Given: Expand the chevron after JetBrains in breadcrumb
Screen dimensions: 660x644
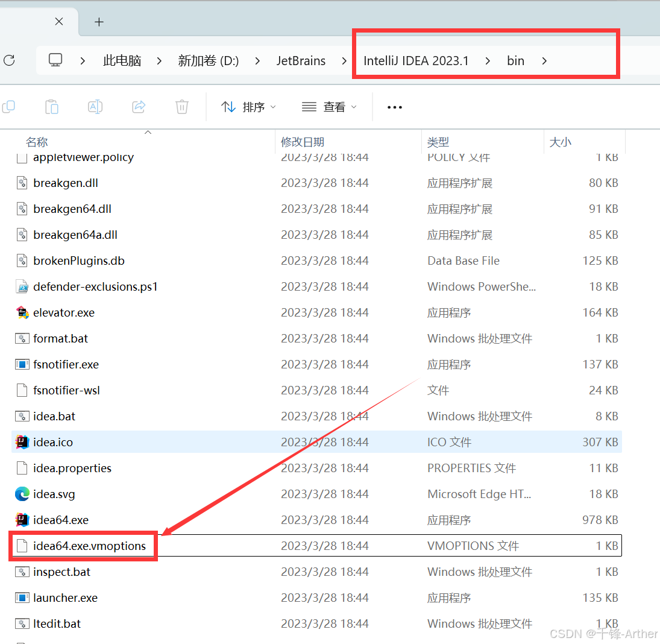Looking at the screenshot, I should (x=344, y=60).
